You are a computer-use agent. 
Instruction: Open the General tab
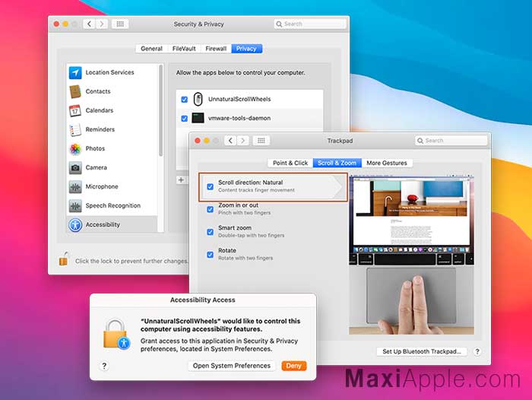tap(151, 49)
